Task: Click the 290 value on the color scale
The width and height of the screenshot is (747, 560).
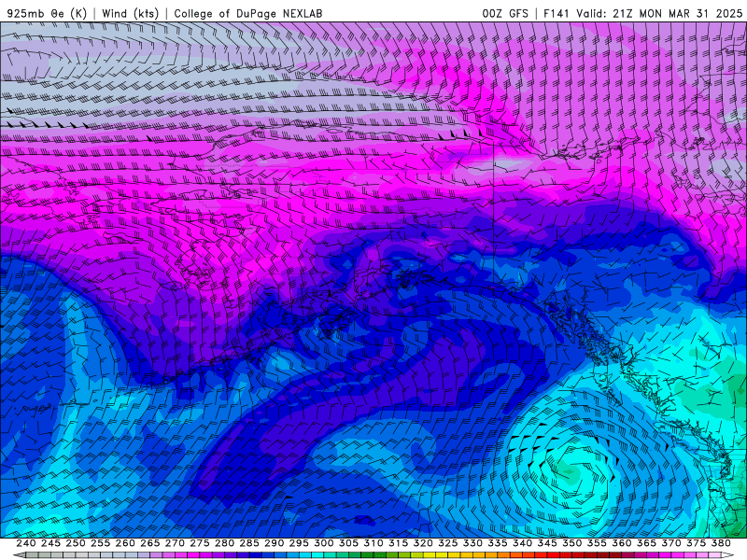Action: click(274, 543)
